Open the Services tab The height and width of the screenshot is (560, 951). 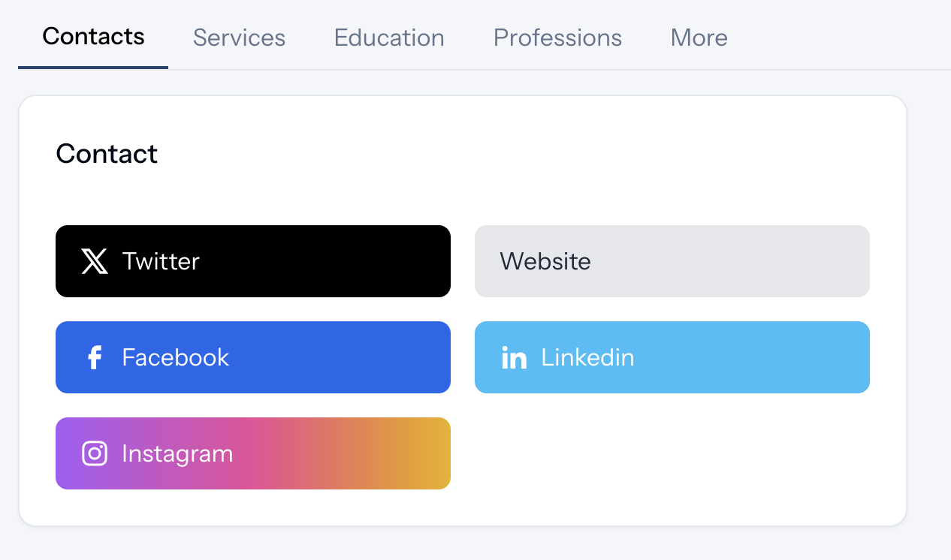pos(239,38)
